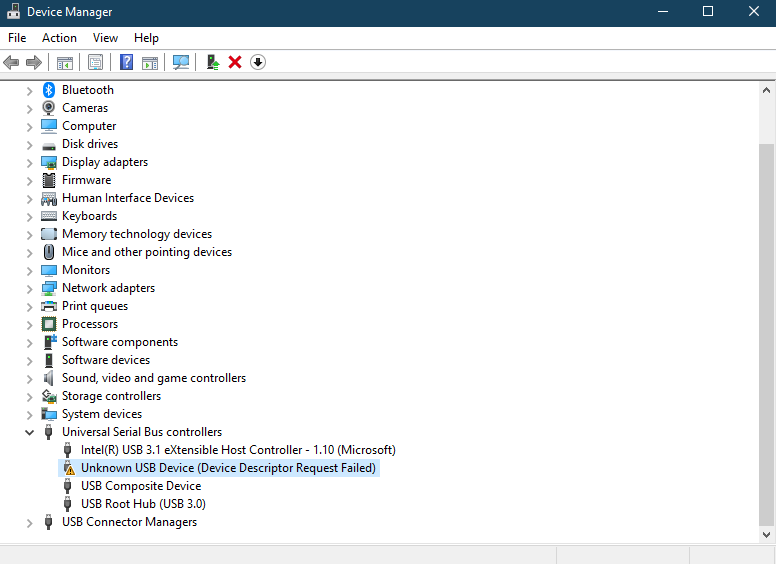Expand the Bluetooth category

(x=29, y=91)
